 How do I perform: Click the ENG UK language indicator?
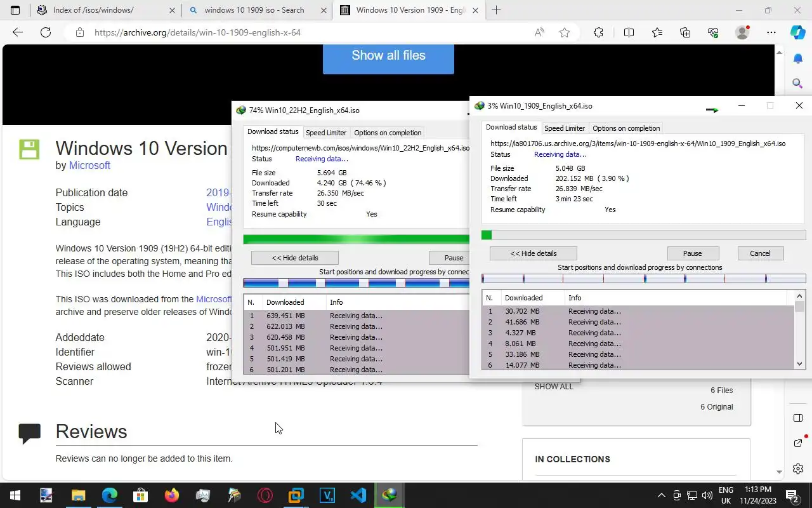point(726,495)
